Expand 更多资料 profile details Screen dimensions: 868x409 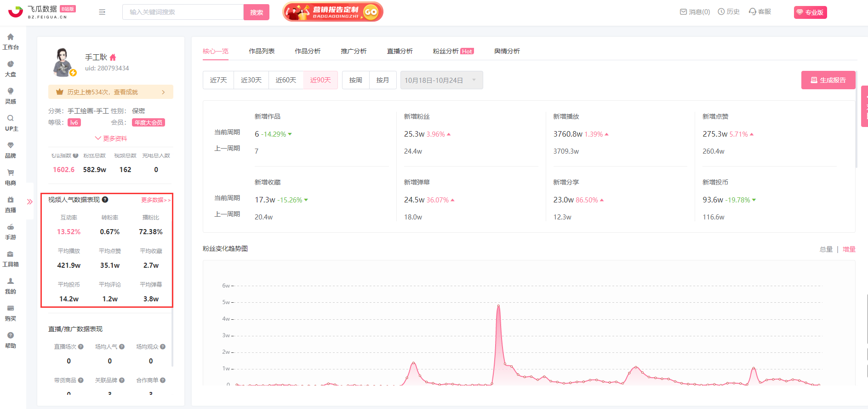111,138
